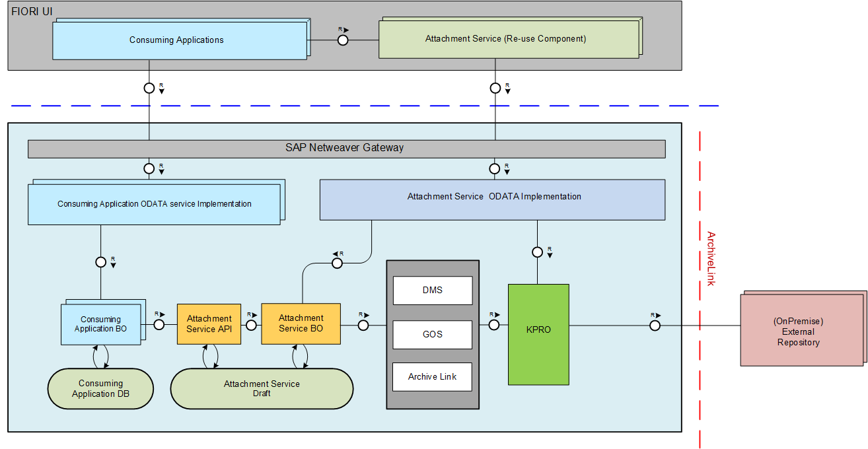
Task: Click connector circle above Consuming Application BO
Action: tap(100, 262)
